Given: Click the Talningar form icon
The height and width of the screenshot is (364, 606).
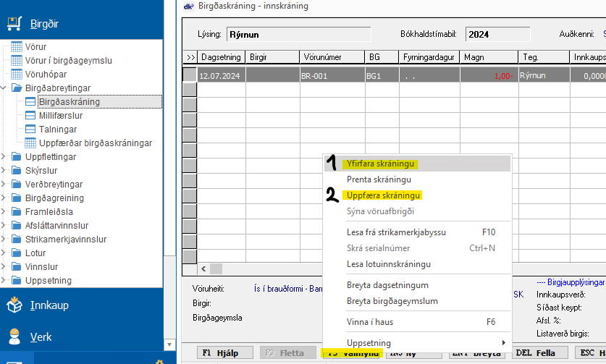Looking at the screenshot, I should point(30,130).
